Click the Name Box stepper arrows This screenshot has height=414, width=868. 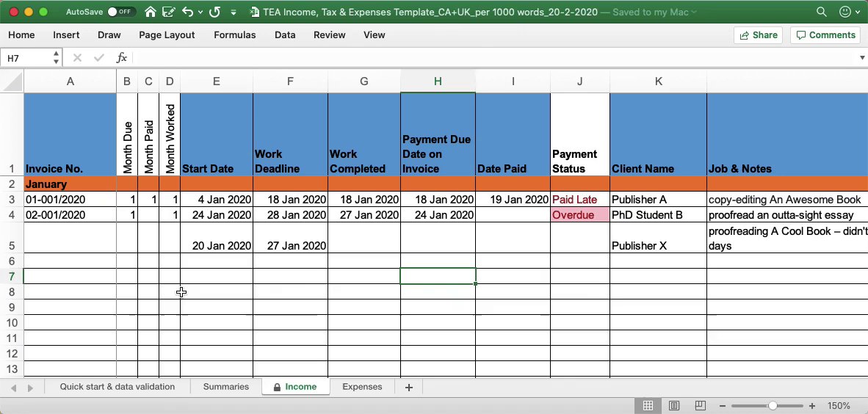coord(57,57)
